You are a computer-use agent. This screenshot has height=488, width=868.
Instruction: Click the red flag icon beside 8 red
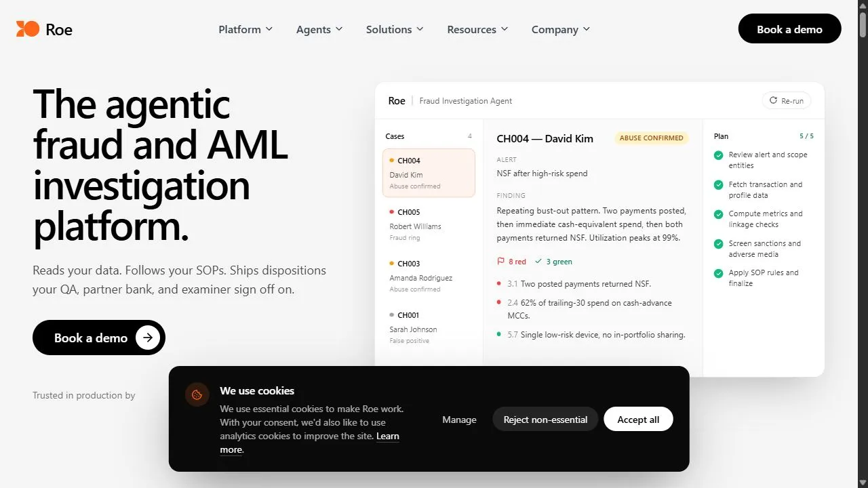tap(501, 262)
